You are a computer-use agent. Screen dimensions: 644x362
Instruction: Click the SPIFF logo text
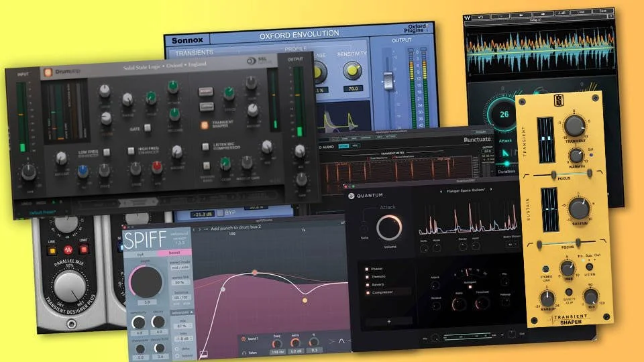(x=145, y=240)
